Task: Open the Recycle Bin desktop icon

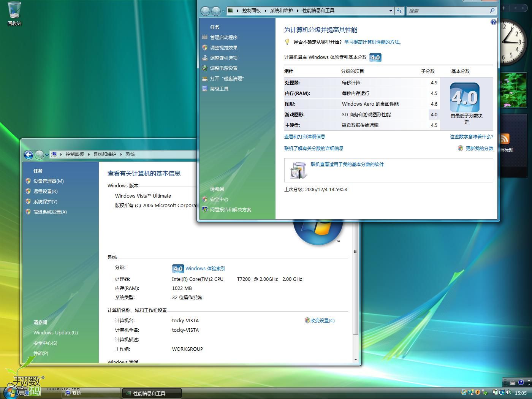Action: [14, 14]
